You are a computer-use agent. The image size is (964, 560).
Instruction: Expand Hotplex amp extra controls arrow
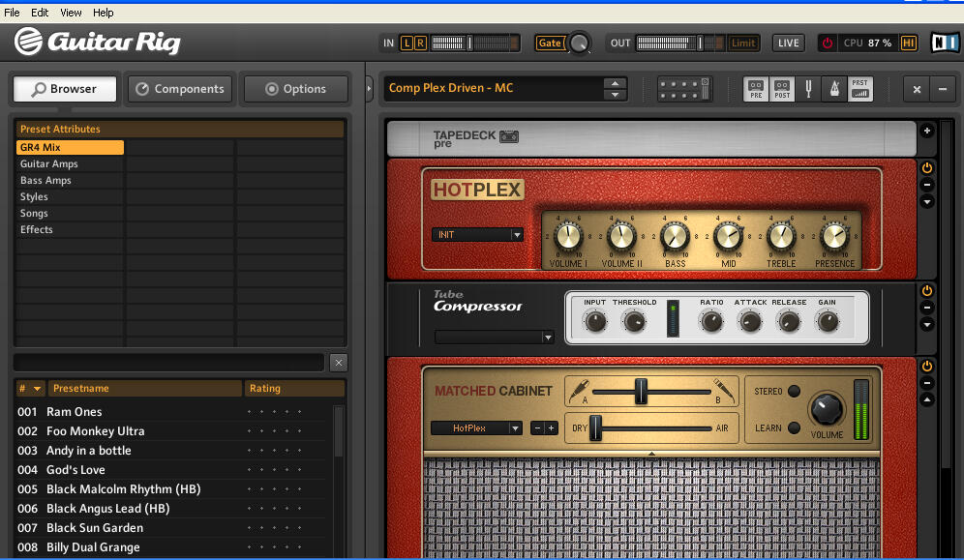click(x=926, y=201)
